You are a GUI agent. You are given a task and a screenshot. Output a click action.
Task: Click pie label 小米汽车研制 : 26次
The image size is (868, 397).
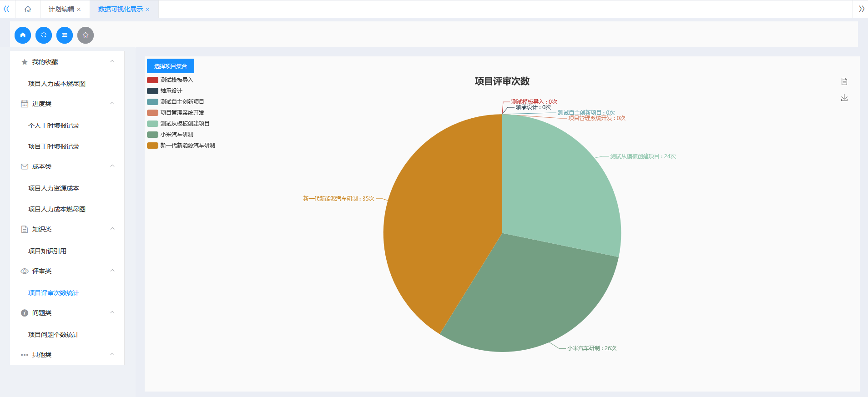[x=592, y=348]
